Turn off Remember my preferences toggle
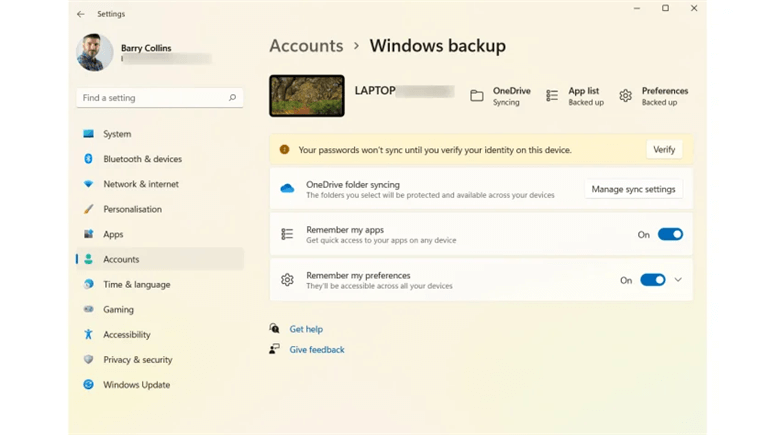Viewport: 775px width, 435px height. pyautogui.click(x=652, y=280)
